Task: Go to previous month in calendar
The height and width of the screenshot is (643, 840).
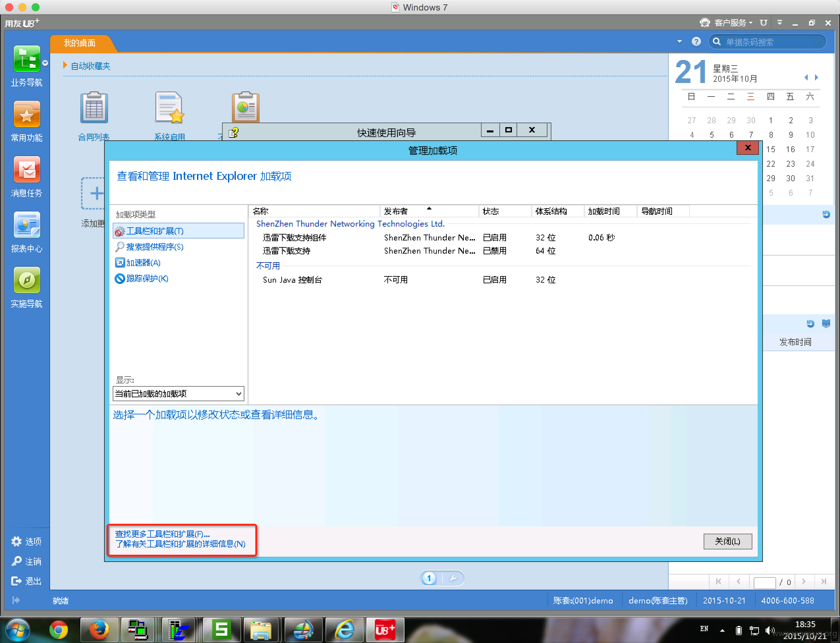Action: click(x=806, y=77)
